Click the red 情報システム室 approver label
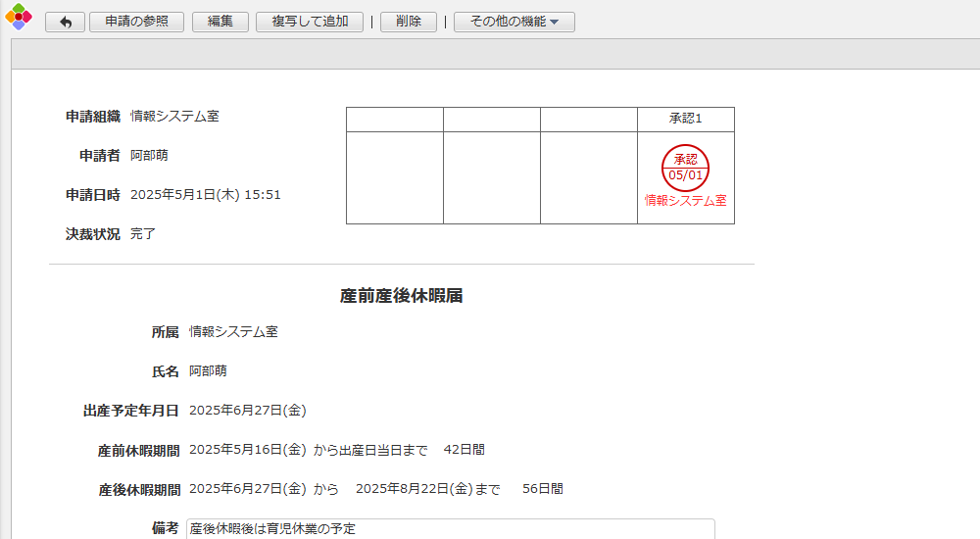 pos(685,200)
